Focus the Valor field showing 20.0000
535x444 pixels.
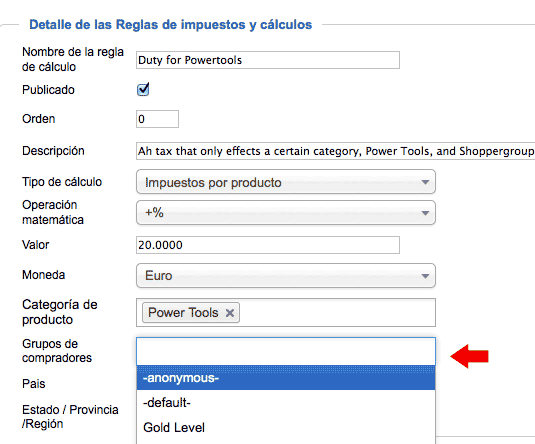[x=268, y=245]
